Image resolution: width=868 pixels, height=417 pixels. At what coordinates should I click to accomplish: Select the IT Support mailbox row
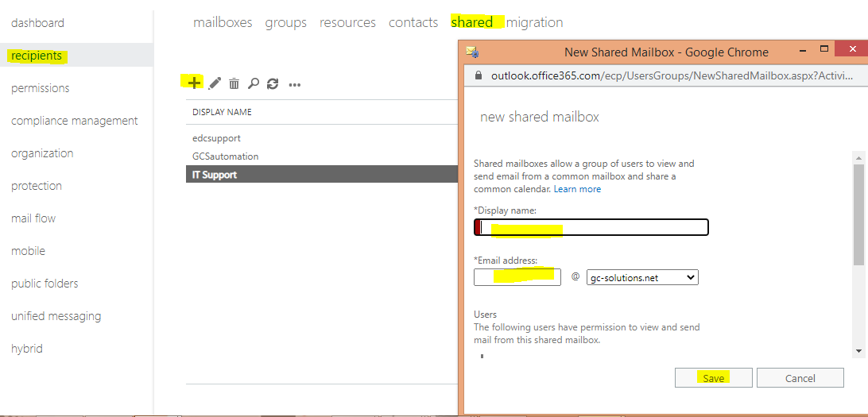[x=322, y=175]
